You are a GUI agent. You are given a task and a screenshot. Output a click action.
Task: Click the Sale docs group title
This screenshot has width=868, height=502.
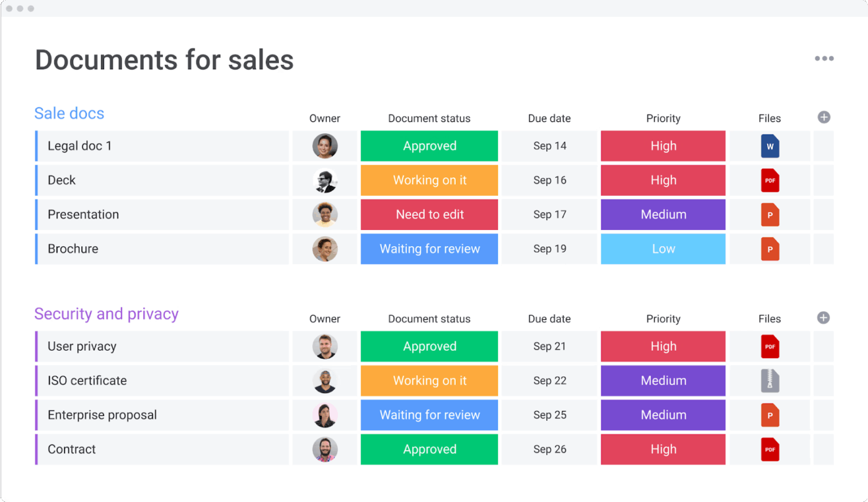pyautogui.click(x=69, y=113)
